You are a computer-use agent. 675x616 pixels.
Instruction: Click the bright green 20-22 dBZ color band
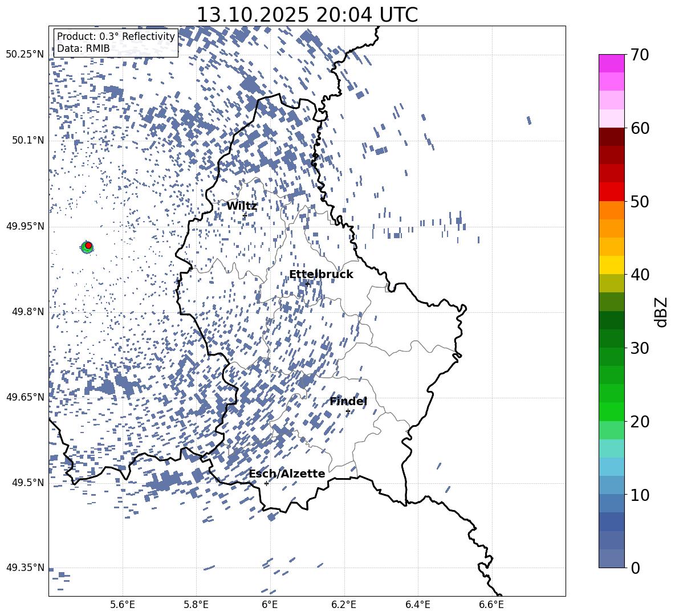click(x=612, y=411)
